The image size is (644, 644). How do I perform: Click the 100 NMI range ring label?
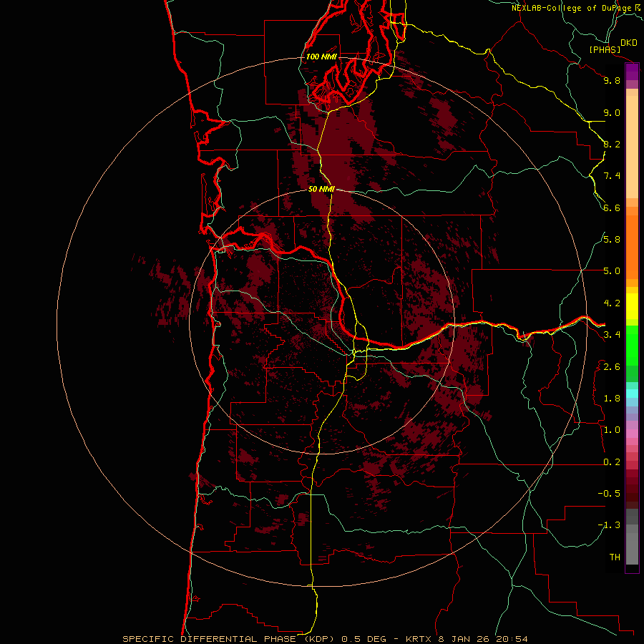pyautogui.click(x=321, y=57)
